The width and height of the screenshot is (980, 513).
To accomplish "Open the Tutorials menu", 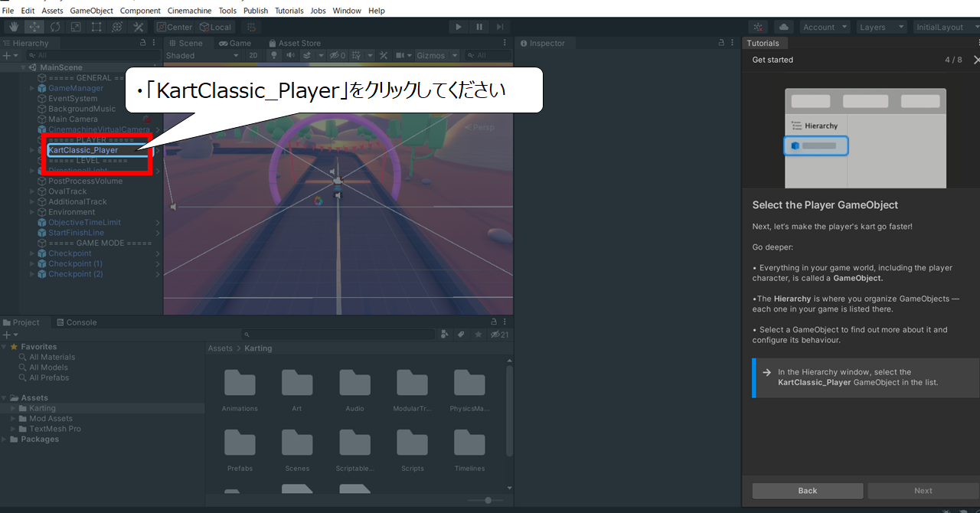I will (289, 11).
